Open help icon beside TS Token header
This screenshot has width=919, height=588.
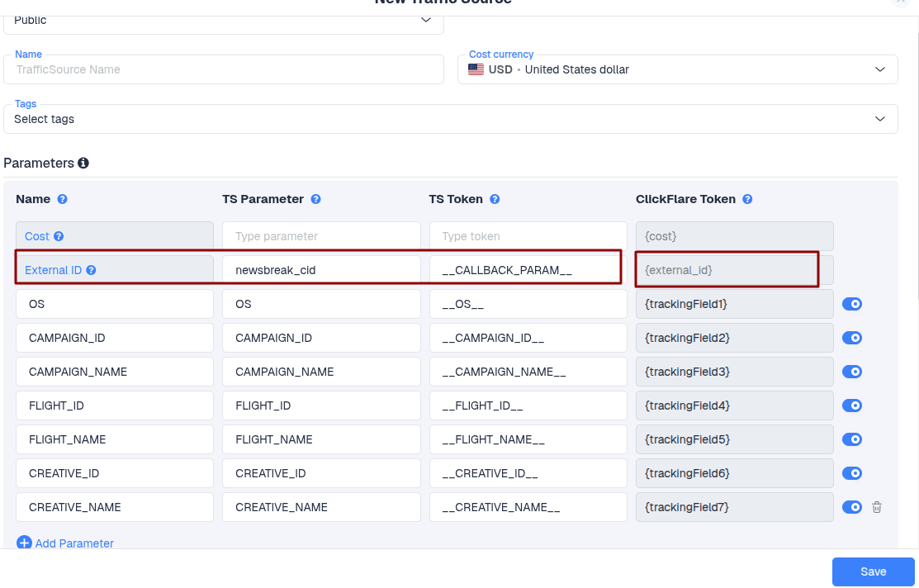coord(495,199)
